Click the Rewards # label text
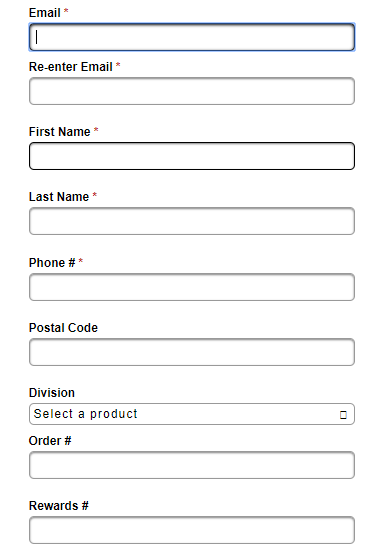379x557 pixels. click(59, 506)
